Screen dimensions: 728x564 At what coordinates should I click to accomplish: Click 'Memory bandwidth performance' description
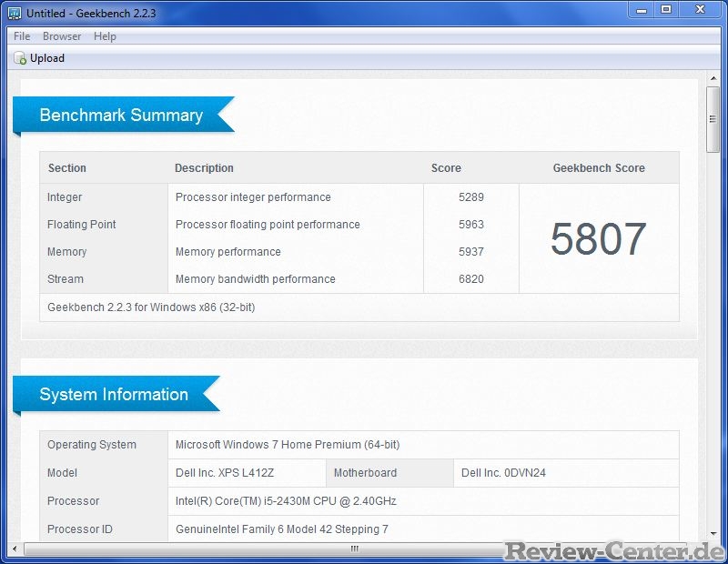point(256,279)
